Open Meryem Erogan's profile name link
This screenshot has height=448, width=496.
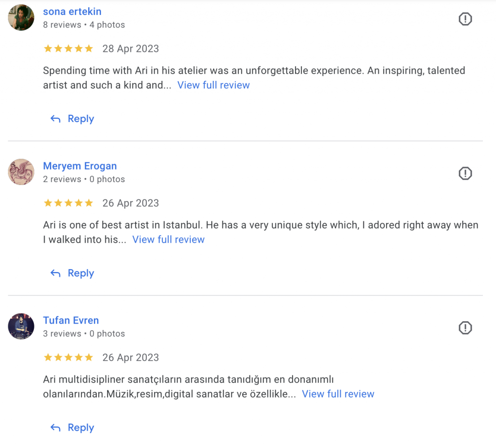tap(80, 166)
